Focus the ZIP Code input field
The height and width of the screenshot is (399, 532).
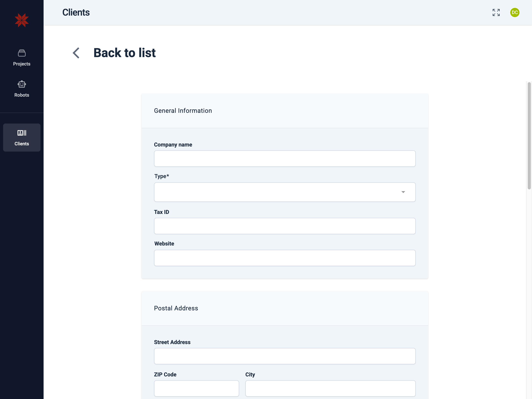[x=196, y=388]
